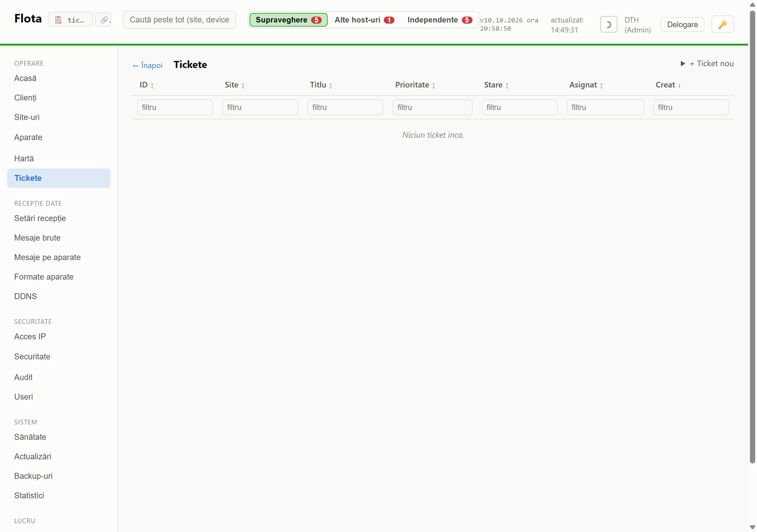757x532 pixels.
Task: Click the Prioritate filter field
Action: click(432, 108)
